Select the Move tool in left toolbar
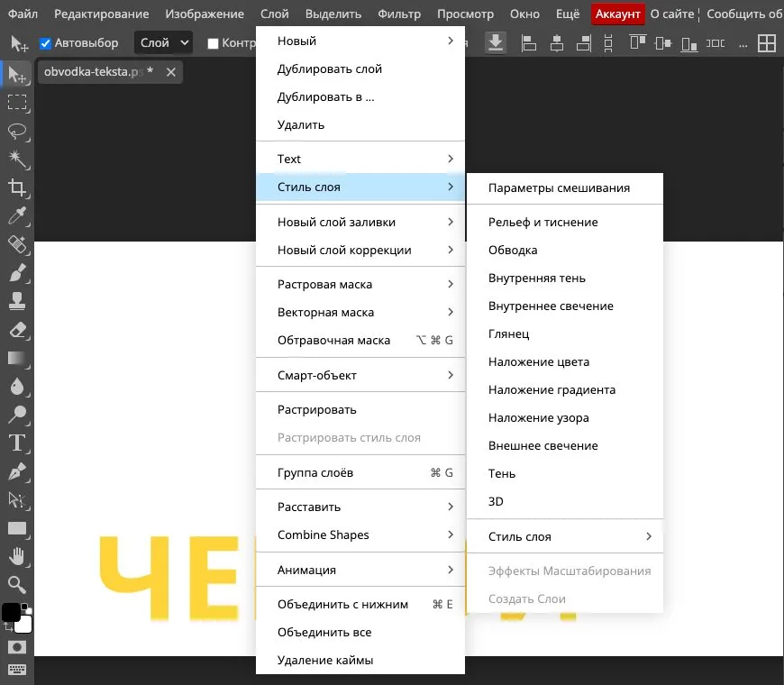This screenshot has width=784, height=685. click(x=17, y=75)
